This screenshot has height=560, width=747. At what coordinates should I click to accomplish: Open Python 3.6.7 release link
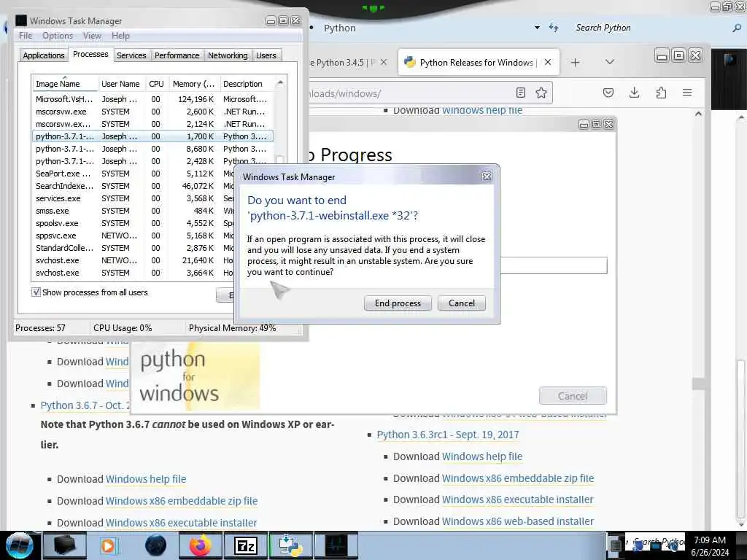pos(85,405)
